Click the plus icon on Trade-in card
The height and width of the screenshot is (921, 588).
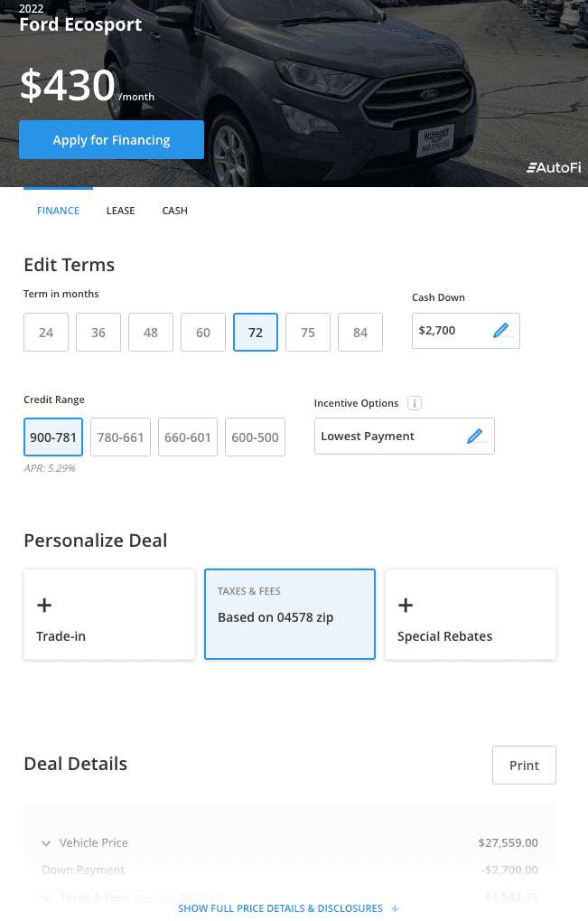coord(44,605)
